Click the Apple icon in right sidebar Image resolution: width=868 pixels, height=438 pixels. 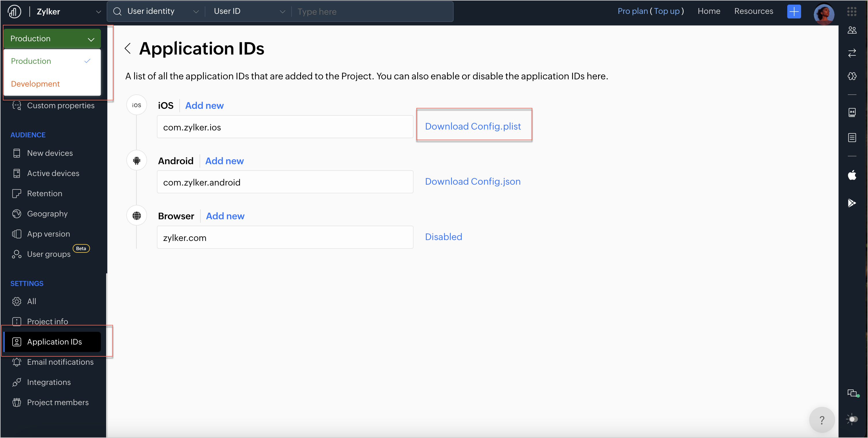[x=852, y=175]
